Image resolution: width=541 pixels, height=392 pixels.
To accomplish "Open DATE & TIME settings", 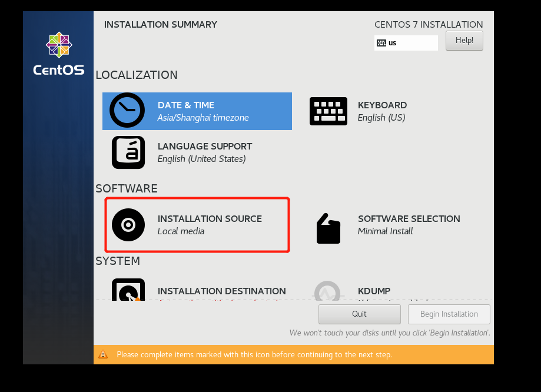I will [x=197, y=111].
